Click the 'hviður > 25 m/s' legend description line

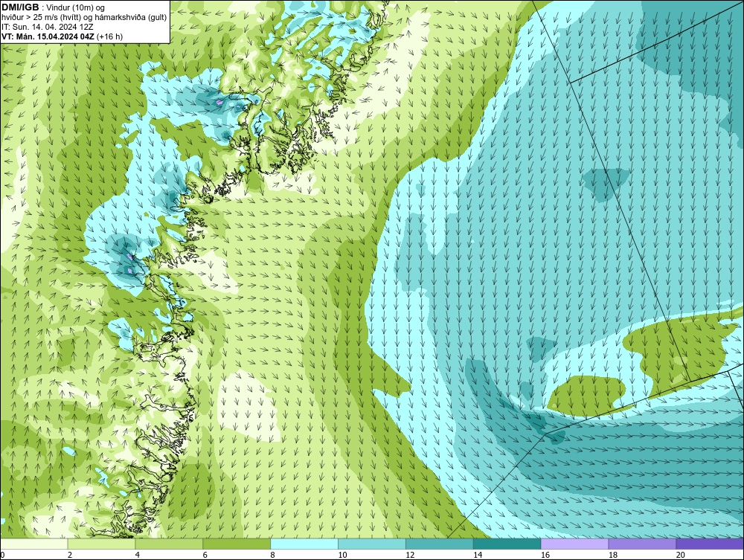point(84,18)
